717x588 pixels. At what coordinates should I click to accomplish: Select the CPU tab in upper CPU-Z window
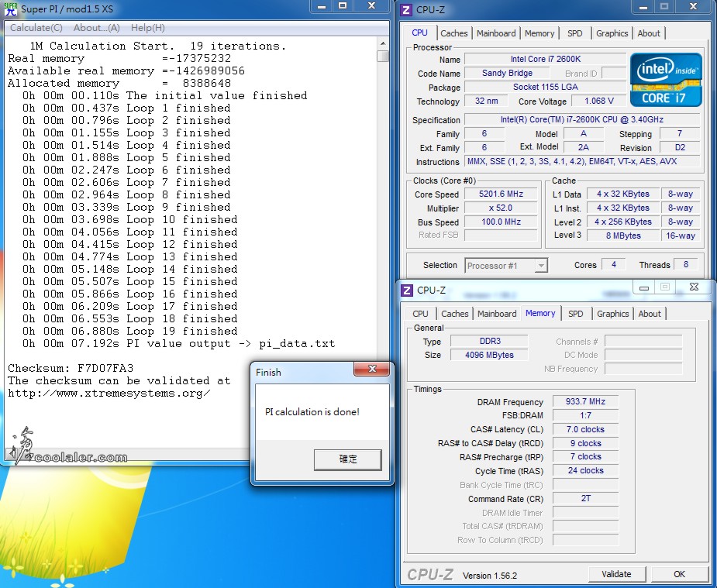tap(420, 33)
